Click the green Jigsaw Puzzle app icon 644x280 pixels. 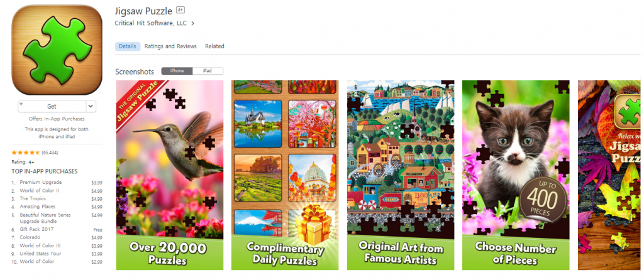57,50
